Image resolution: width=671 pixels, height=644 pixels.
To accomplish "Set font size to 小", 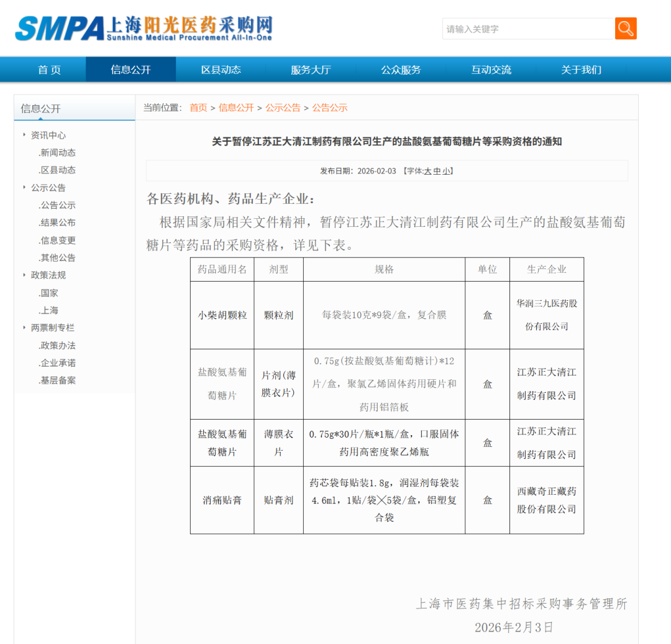I will tap(446, 172).
